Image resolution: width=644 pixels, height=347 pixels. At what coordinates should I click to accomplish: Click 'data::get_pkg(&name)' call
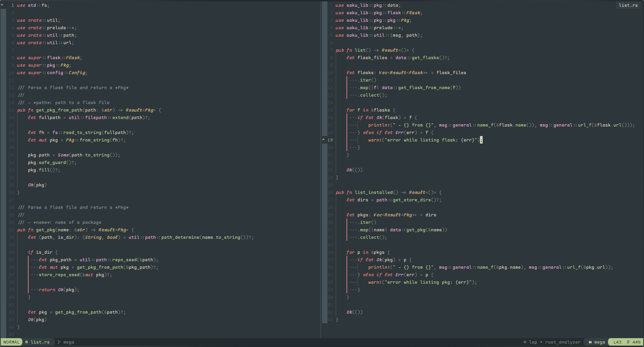[x=417, y=230]
